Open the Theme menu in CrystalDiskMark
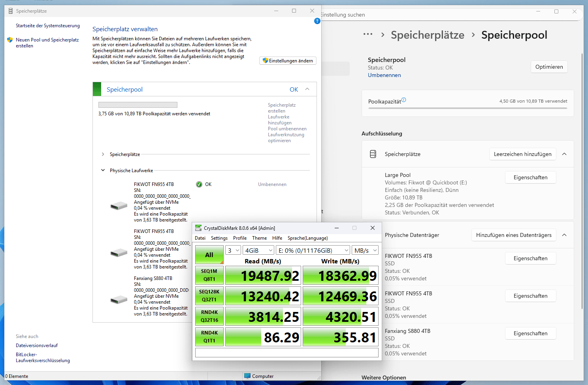This screenshot has height=385, width=588. [x=260, y=238]
